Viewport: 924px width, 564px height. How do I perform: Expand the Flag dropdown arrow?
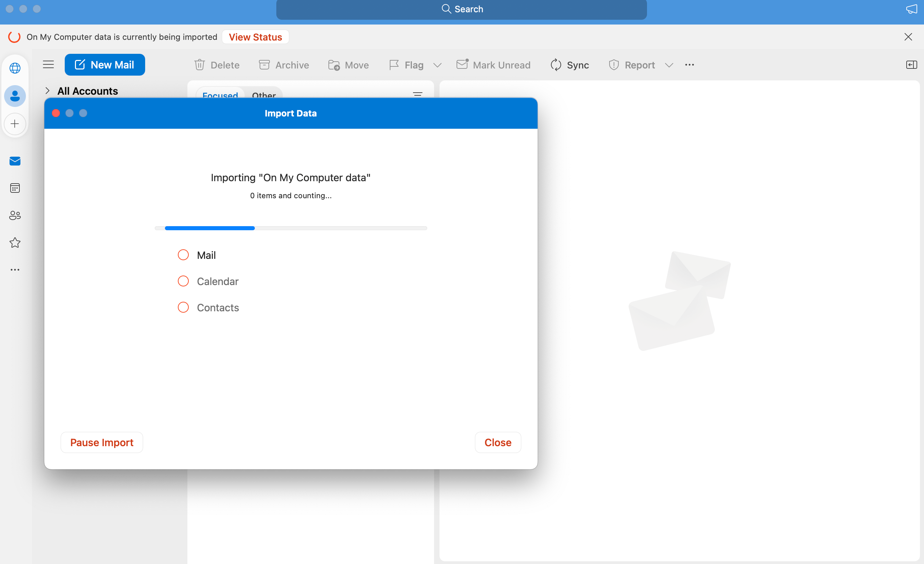[x=437, y=64]
